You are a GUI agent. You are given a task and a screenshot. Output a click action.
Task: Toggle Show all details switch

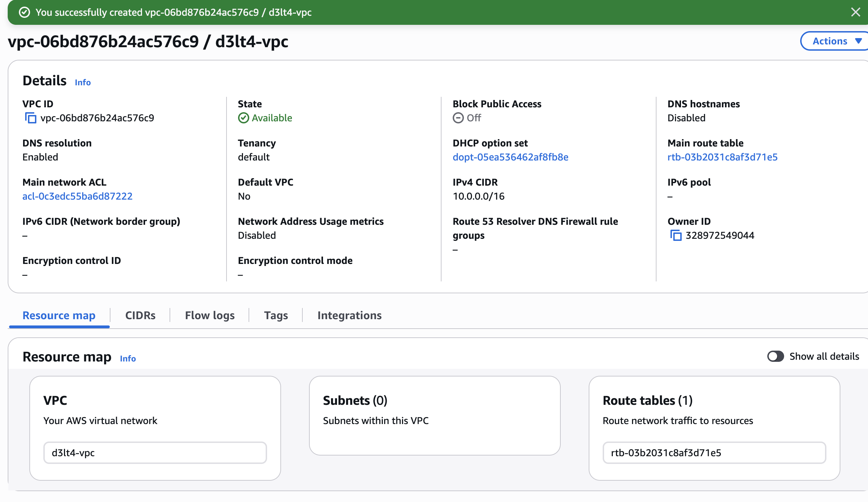pyautogui.click(x=775, y=356)
